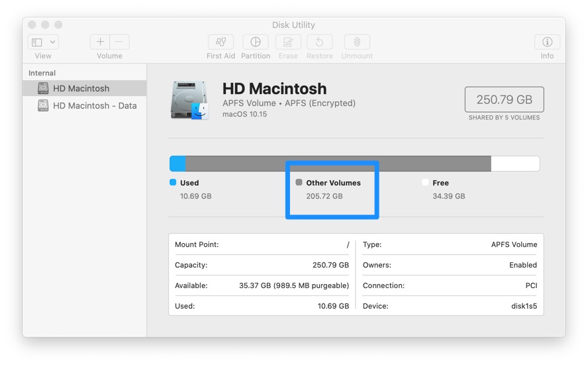Click the APFS (Encrypted) subtitle text
The image size is (588, 365).
pyautogui.click(x=320, y=103)
